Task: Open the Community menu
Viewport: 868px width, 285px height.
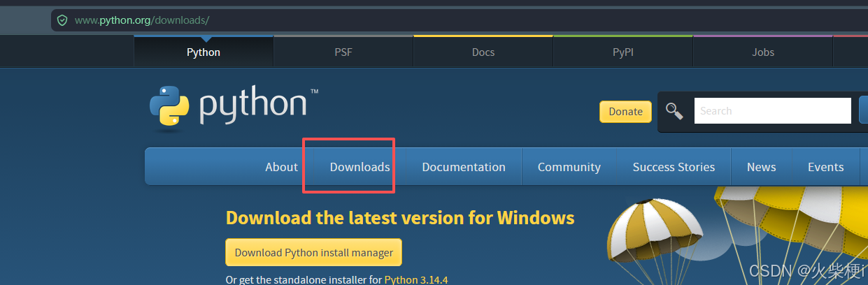Action: 569,167
